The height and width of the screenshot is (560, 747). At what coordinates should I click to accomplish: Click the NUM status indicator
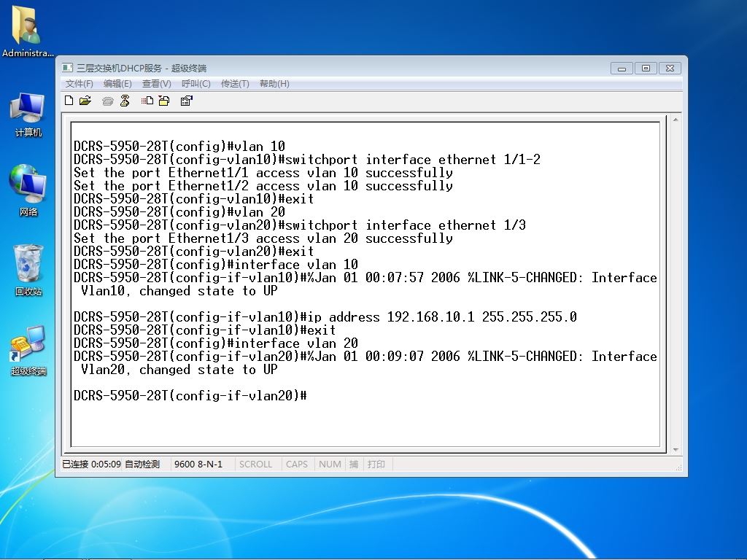point(330,464)
